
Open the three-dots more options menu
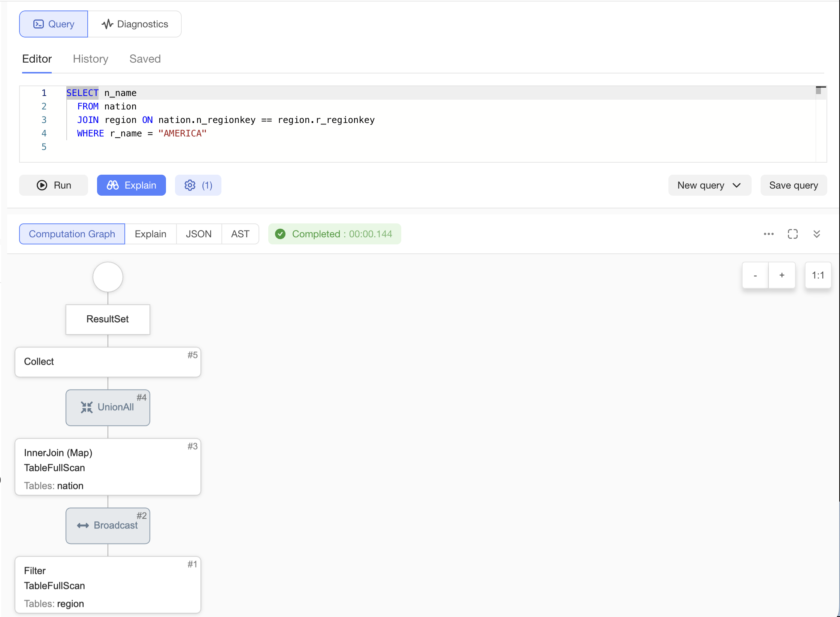pyautogui.click(x=769, y=234)
